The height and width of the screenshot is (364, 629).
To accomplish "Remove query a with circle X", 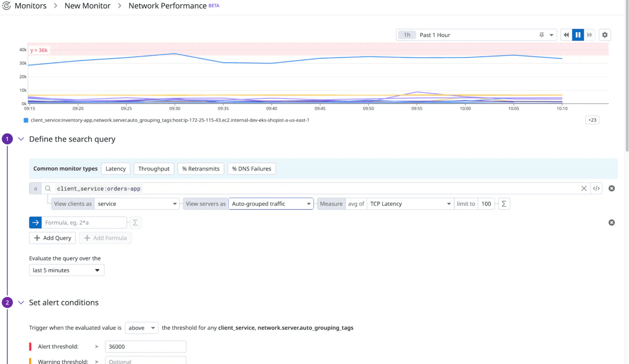I will 611,189.
